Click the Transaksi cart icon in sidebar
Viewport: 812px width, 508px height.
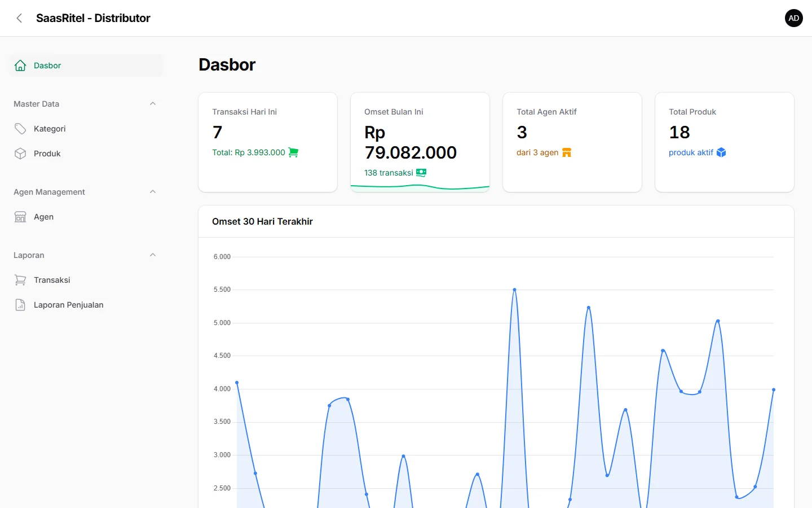(x=20, y=280)
